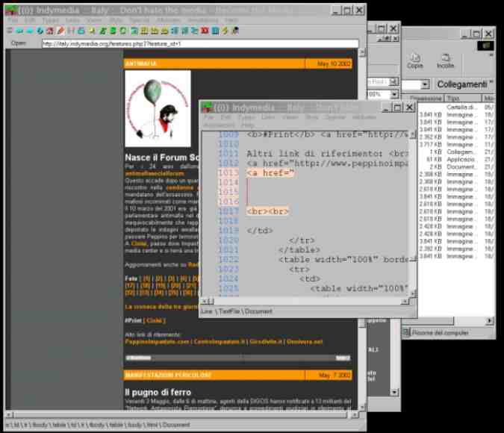Go to home page via red house icon
504x433 pixels.
[50, 31]
